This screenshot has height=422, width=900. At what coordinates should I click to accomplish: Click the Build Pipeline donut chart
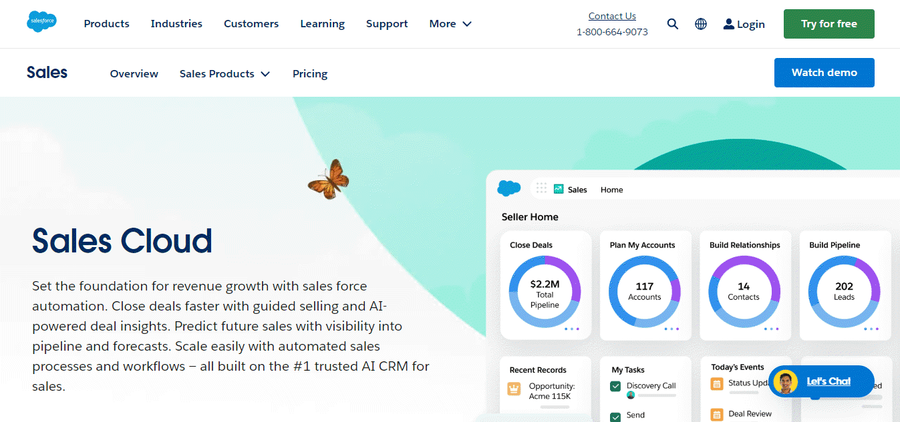844,291
